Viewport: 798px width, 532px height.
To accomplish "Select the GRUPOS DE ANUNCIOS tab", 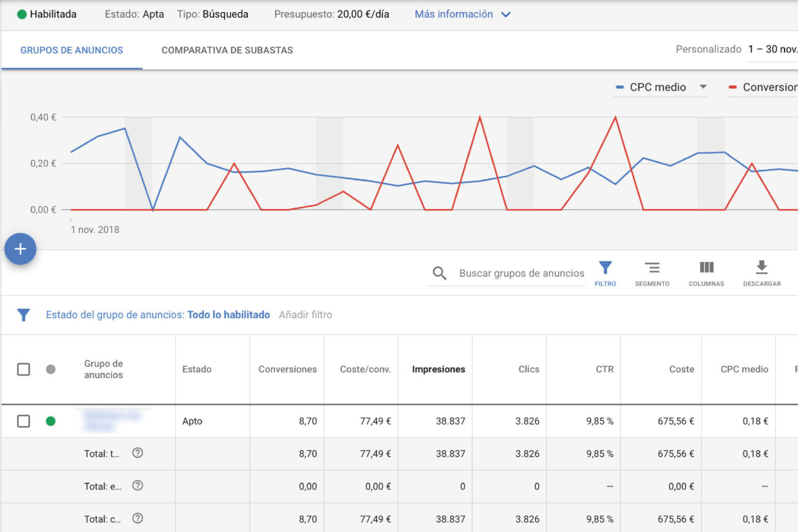I will (x=70, y=50).
